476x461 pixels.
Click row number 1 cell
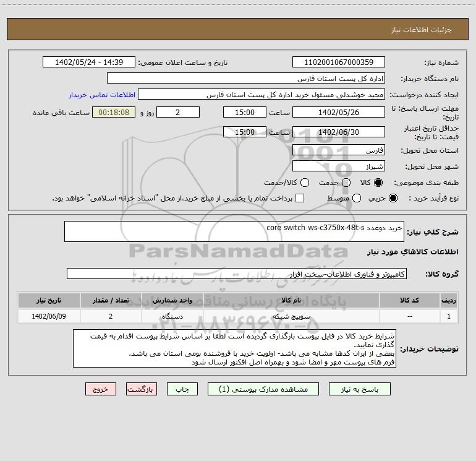(449, 316)
